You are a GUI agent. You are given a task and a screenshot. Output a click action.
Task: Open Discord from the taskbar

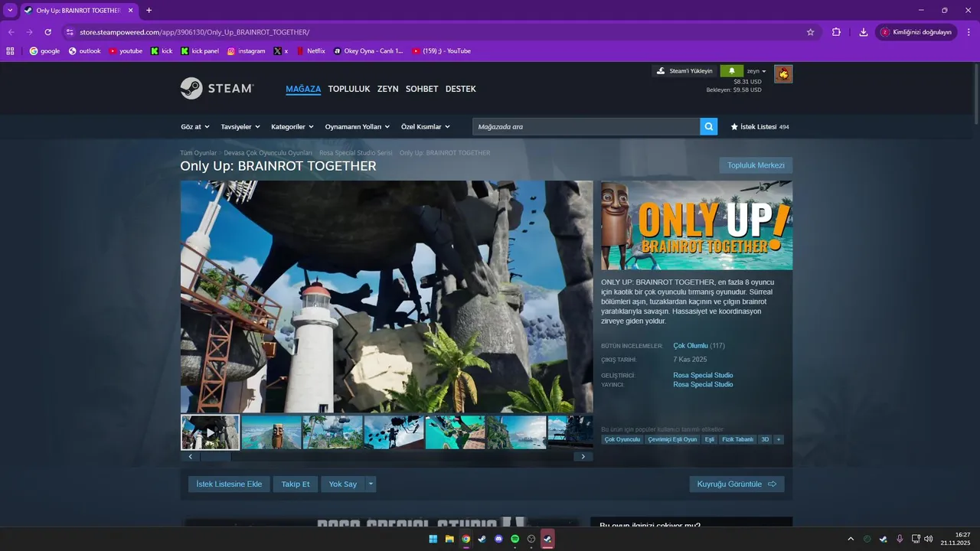[498, 539]
